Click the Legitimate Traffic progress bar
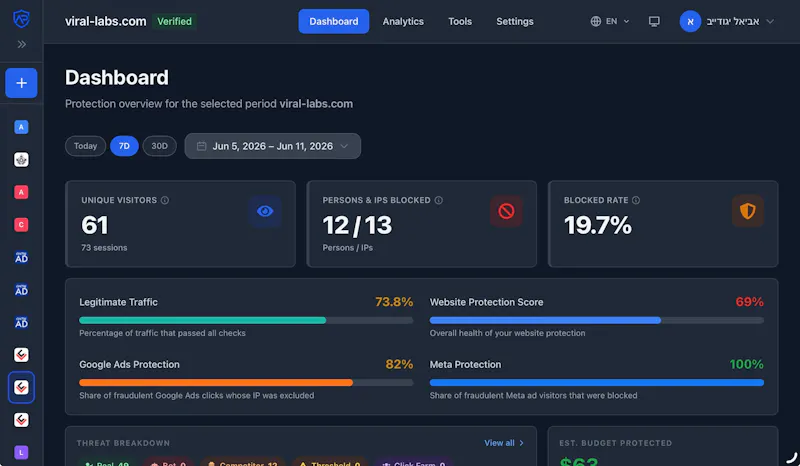This screenshot has height=466, width=800. coord(246,321)
